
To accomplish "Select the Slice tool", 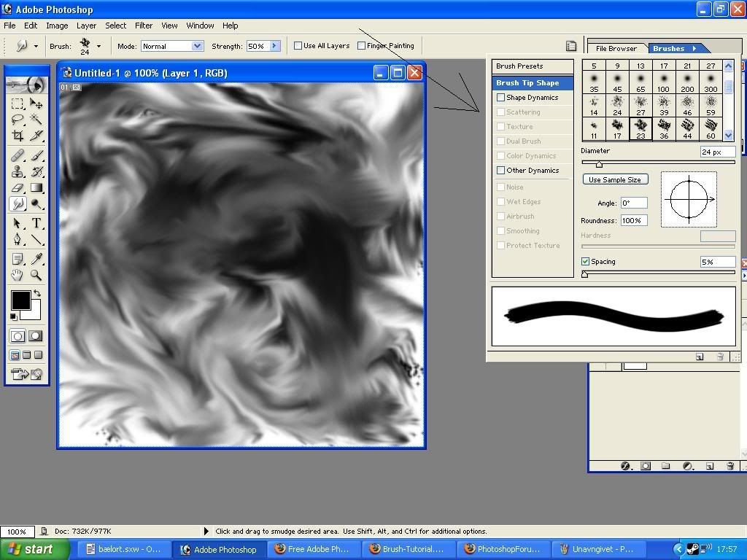I will [x=36, y=136].
